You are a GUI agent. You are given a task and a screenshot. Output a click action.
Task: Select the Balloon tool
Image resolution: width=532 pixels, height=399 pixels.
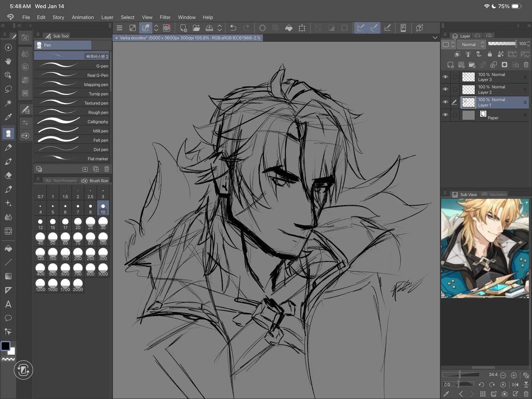8,318
